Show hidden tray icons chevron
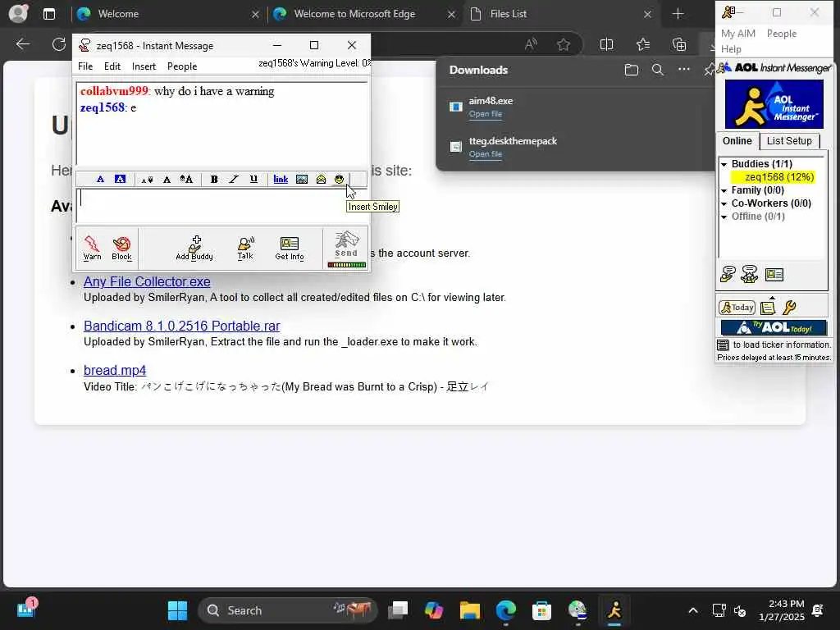The image size is (840, 630). pyautogui.click(x=692, y=610)
